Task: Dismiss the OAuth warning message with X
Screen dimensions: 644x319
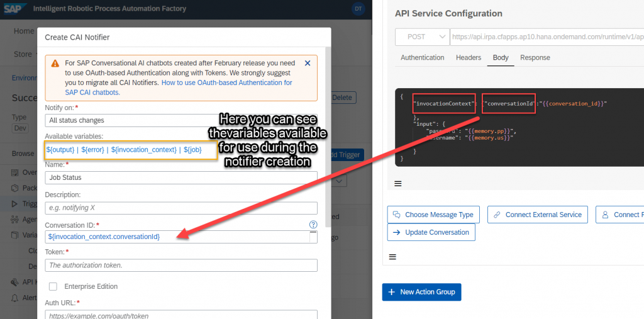Action: [x=307, y=64]
